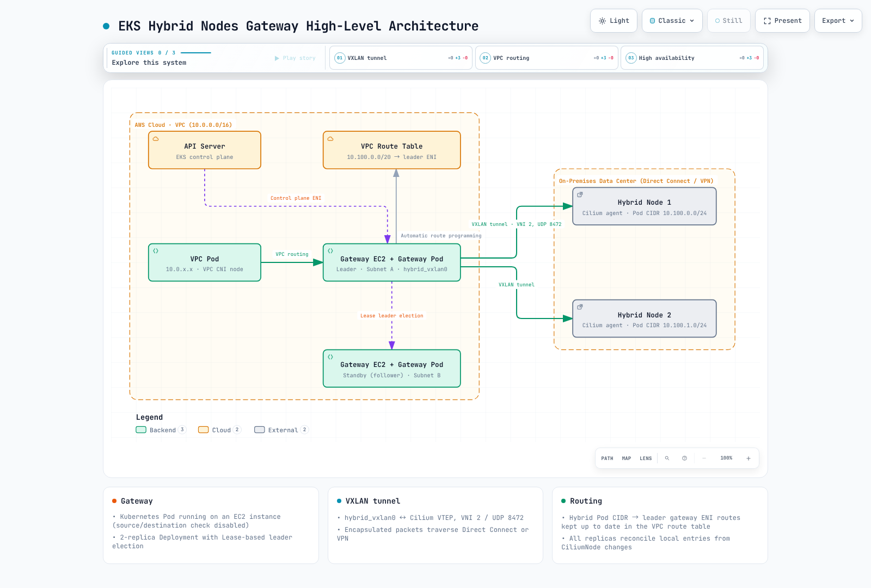The image size is (871, 588).
Task: Select the VPC Route Table node title
Action: click(391, 146)
